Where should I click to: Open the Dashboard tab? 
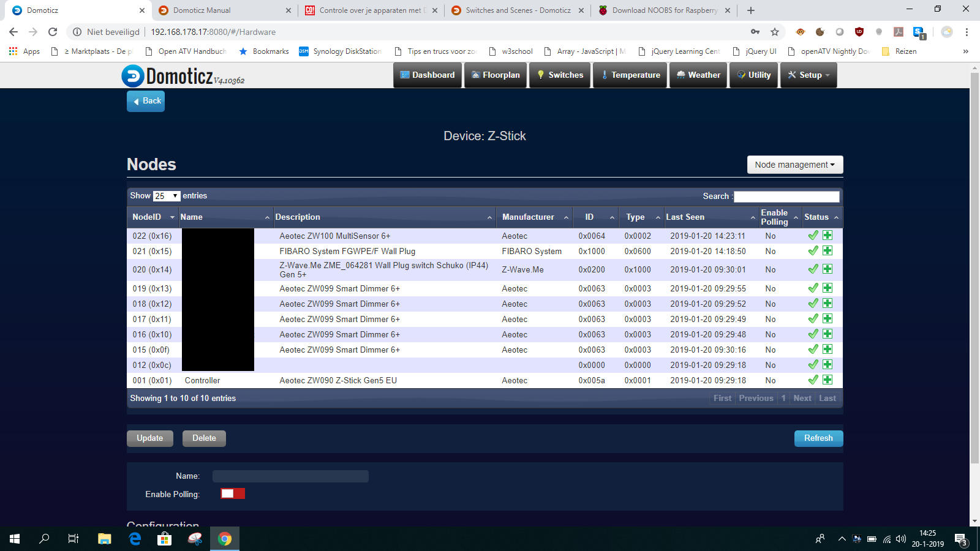428,75
